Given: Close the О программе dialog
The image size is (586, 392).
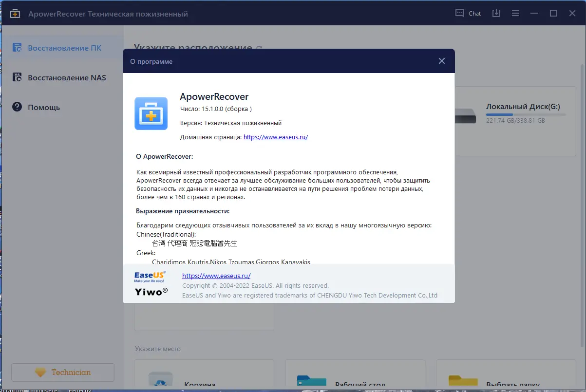Looking at the screenshot, I should pyautogui.click(x=441, y=61).
